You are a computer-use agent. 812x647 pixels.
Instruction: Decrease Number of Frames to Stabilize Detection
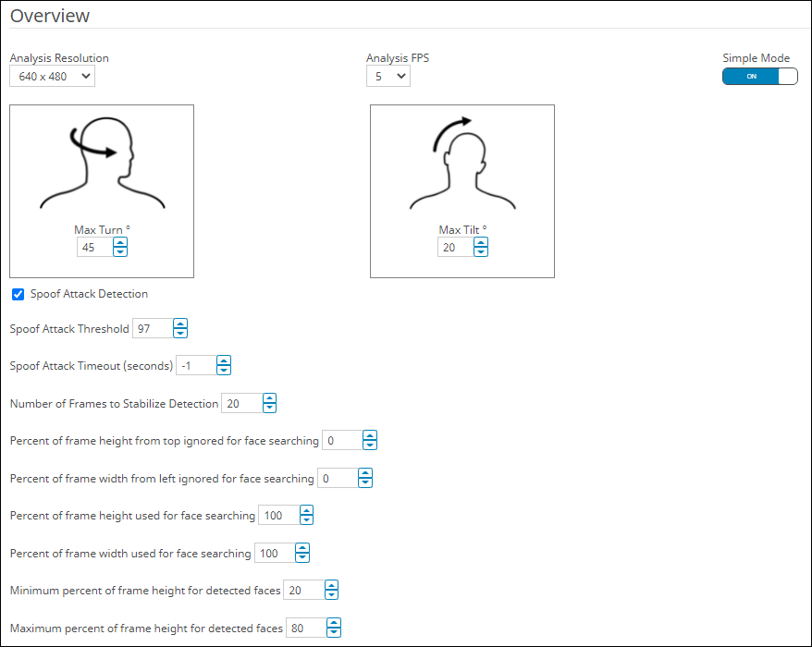[269, 408]
